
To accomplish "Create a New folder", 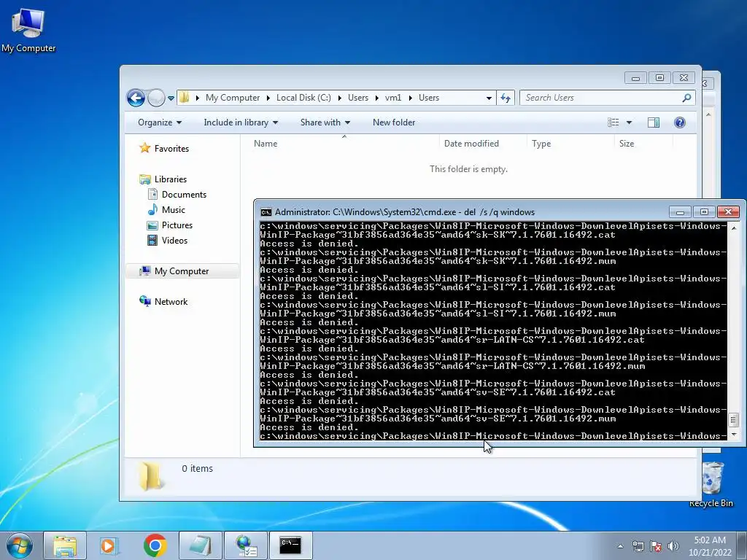I will pos(393,122).
